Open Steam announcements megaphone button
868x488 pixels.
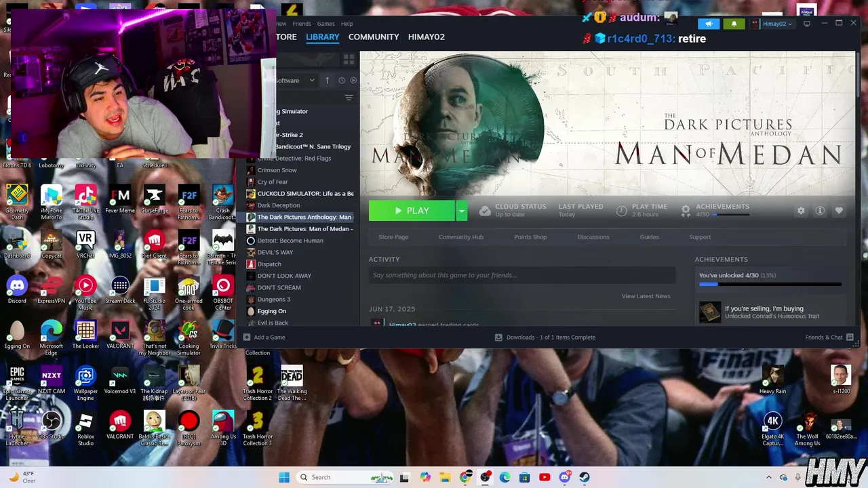pyautogui.click(x=709, y=24)
